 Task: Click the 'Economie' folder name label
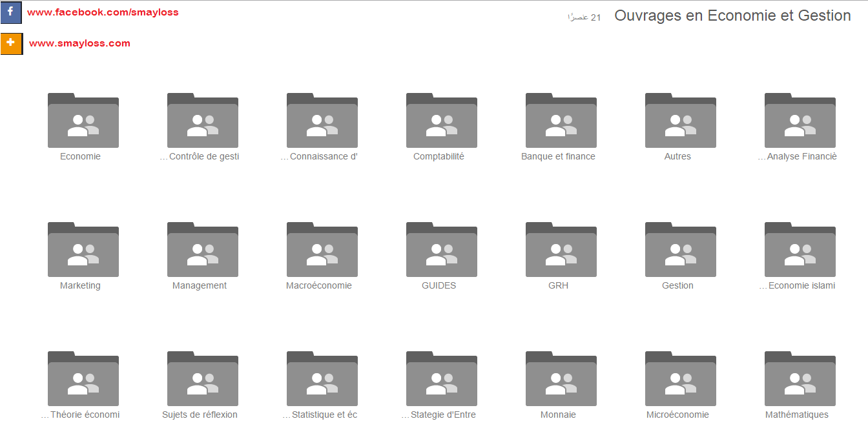pyautogui.click(x=80, y=156)
